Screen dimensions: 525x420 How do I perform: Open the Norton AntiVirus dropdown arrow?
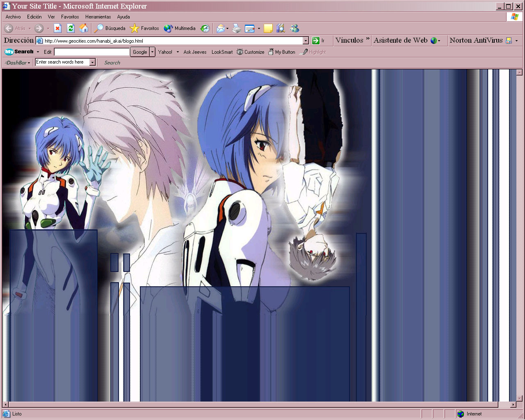[516, 41]
